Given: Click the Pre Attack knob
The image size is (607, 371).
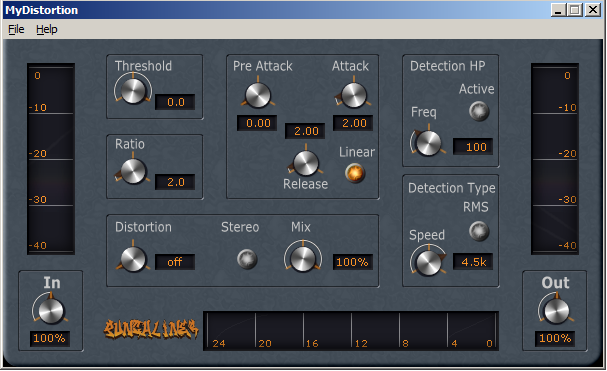Looking at the screenshot, I should [258, 95].
